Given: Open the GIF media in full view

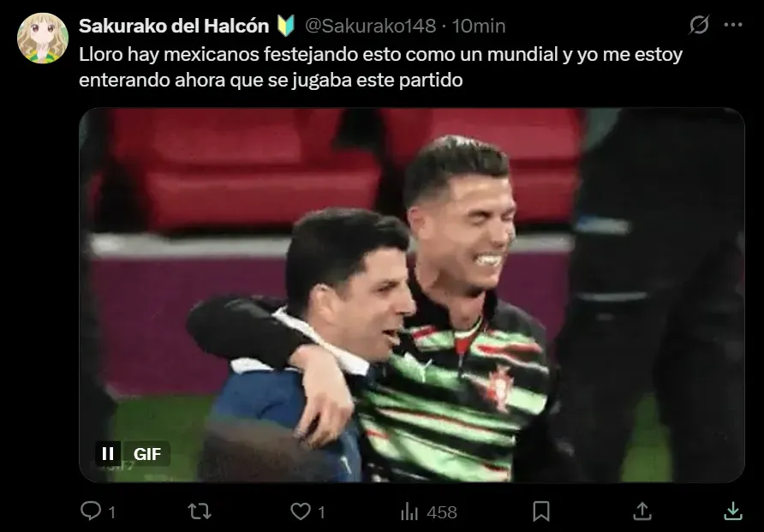Looking at the screenshot, I should coord(412,295).
